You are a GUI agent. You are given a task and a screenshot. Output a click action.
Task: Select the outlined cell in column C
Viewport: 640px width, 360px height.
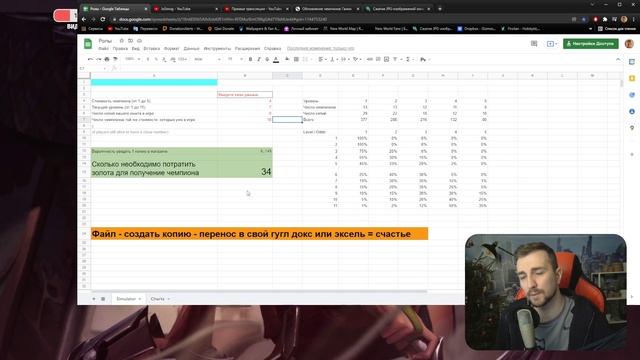(x=287, y=120)
